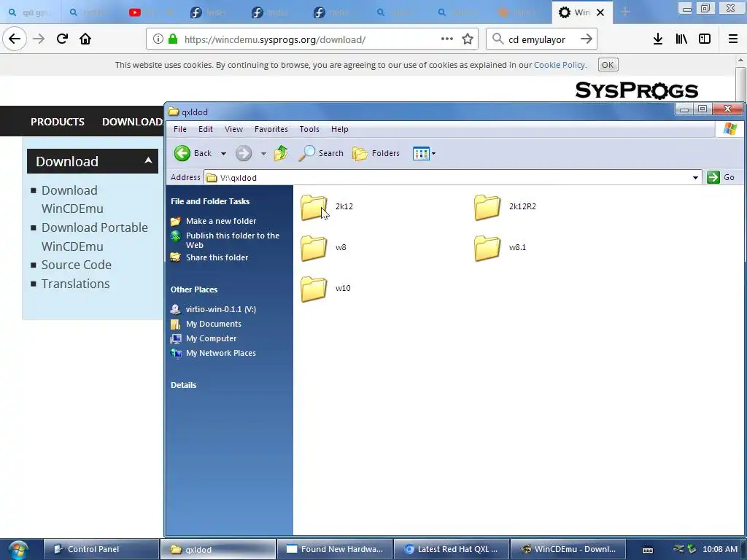Click Publish this folder to the Web
This screenshot has width=747, height=560.
(233, 240)
